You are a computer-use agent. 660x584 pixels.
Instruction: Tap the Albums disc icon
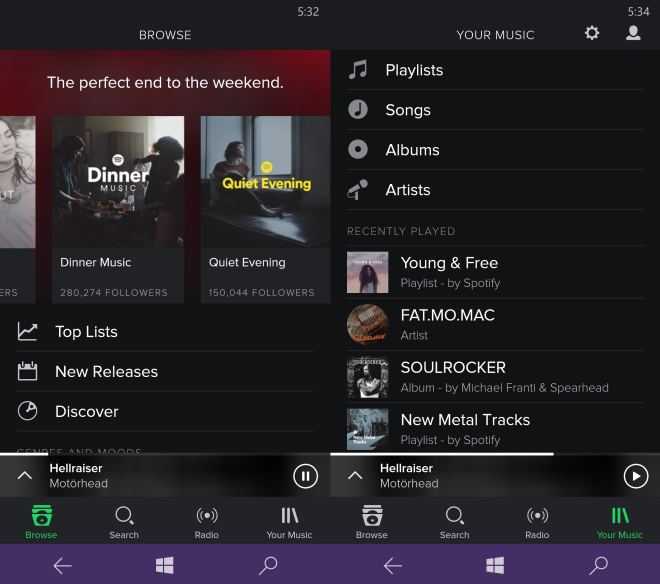click(x=358, y=149)
